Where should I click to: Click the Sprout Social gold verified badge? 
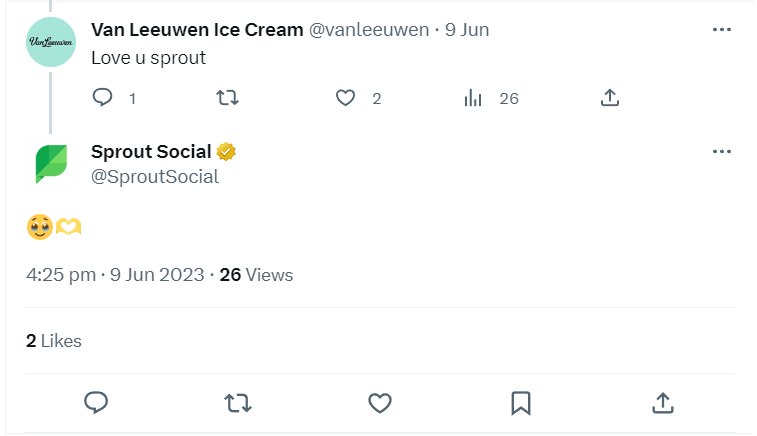click(x=227, y=152)
